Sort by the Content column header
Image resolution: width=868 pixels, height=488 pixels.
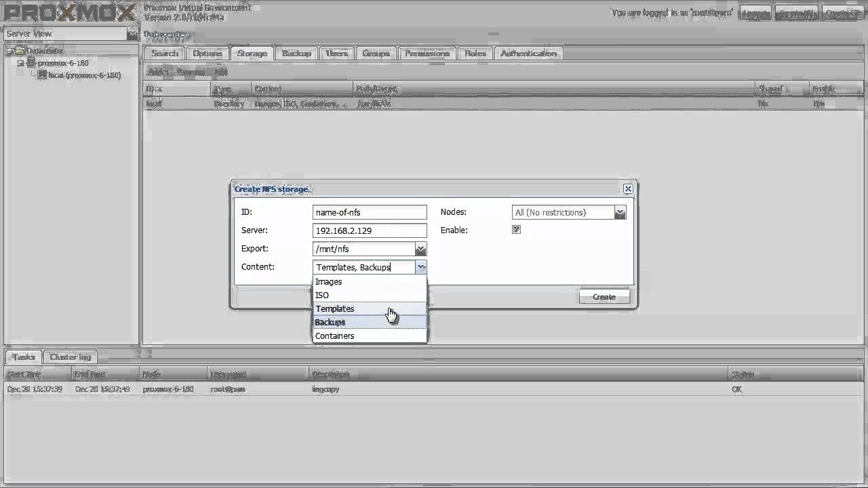[302, 89]
